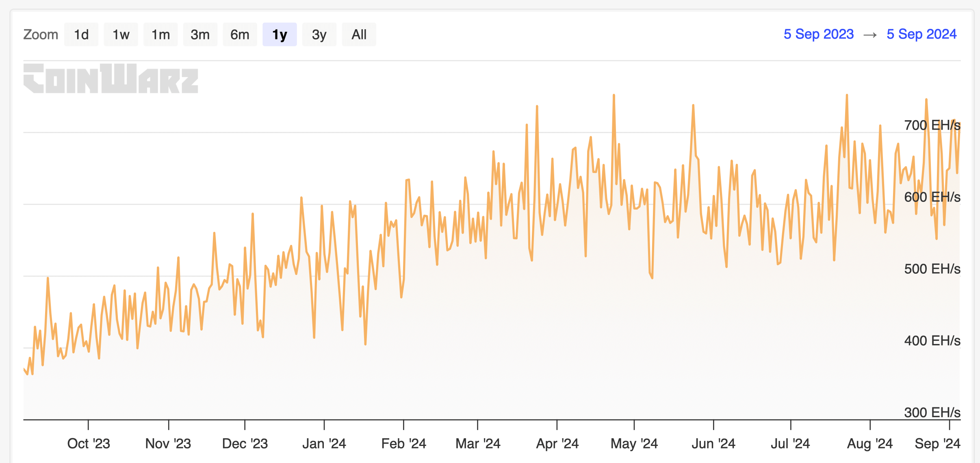Click the 500 EH/s axis label

932,269
